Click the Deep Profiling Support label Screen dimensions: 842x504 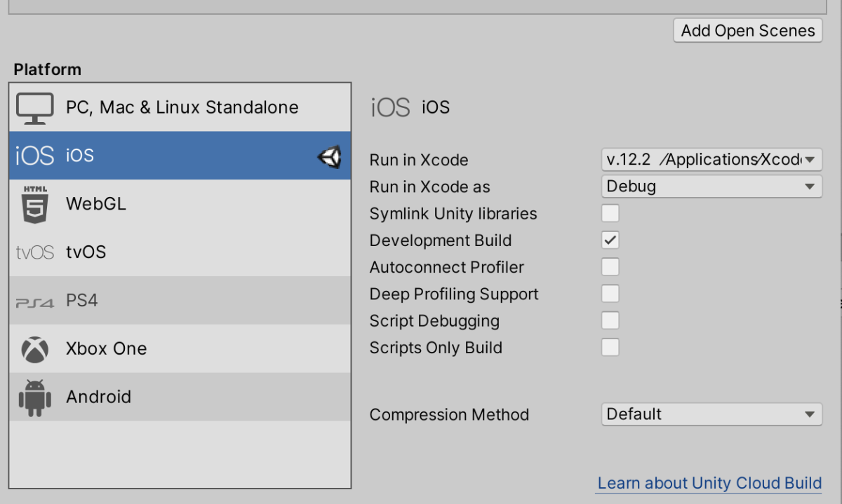pyautogui.click(x=454, y=294)
